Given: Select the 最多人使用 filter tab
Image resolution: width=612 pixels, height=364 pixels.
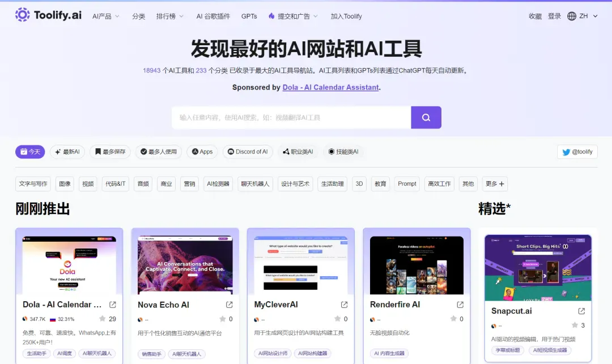Looking at the screenshot, I should 159,152.
